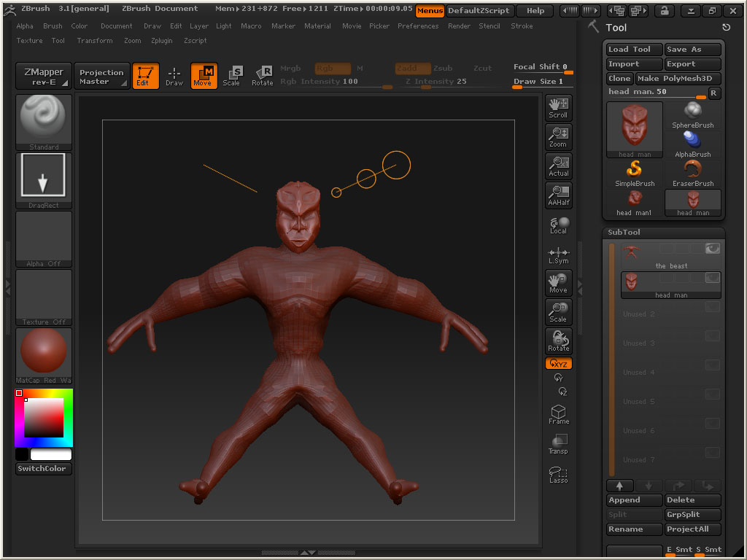Open the Preferences menu

(x=418, y=26)
